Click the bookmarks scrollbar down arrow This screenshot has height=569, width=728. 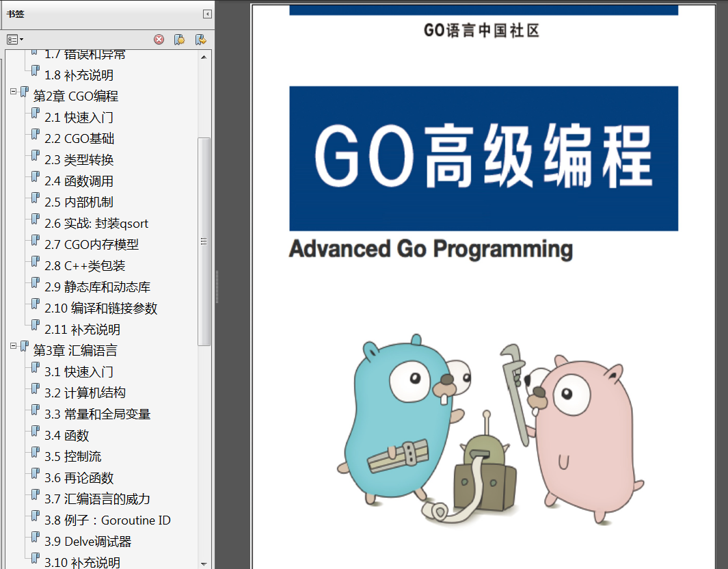click(x=204, y=564)
